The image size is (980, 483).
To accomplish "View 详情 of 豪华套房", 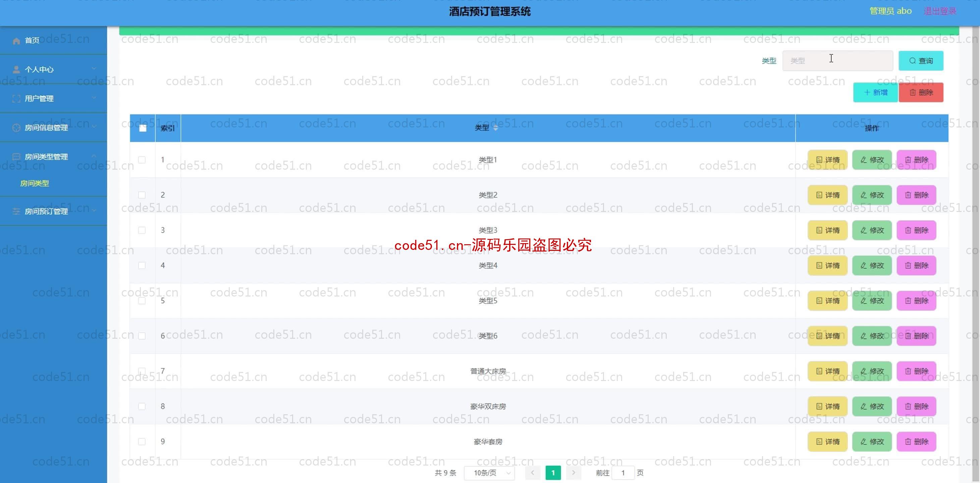I will [x=827, y=441].
